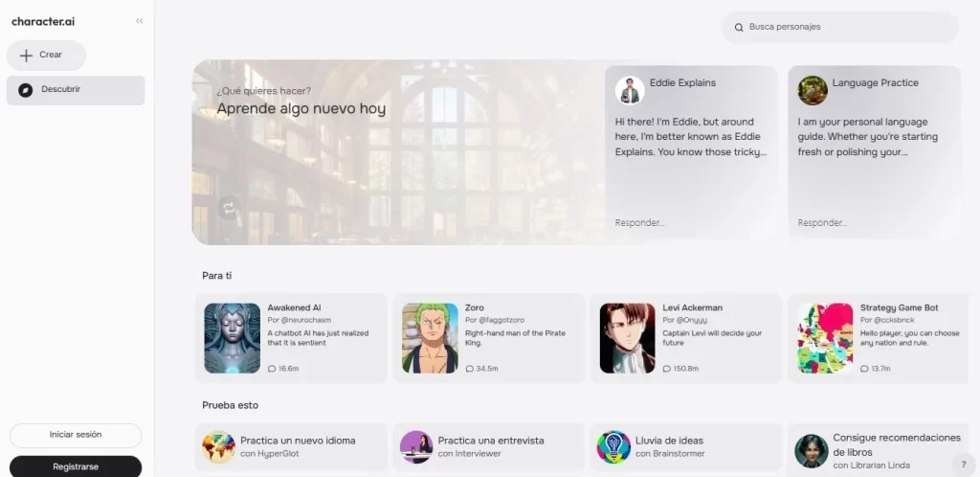Open the Strategy Game Bot map thumbnail

point(825,338)
